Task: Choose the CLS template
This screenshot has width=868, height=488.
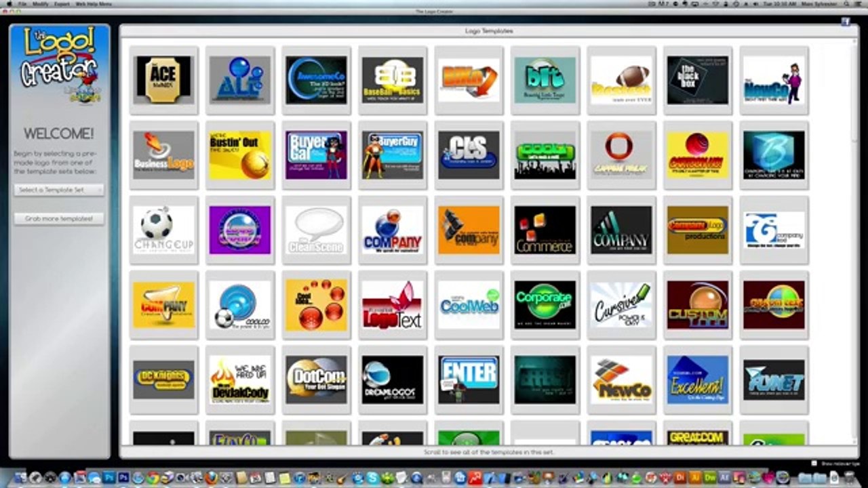Action: tap(469, 155)
